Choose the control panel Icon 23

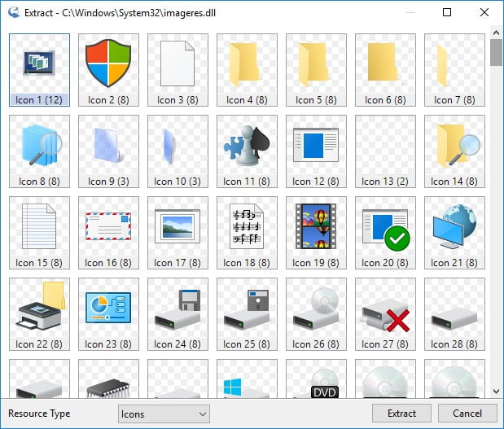[108, 314]
